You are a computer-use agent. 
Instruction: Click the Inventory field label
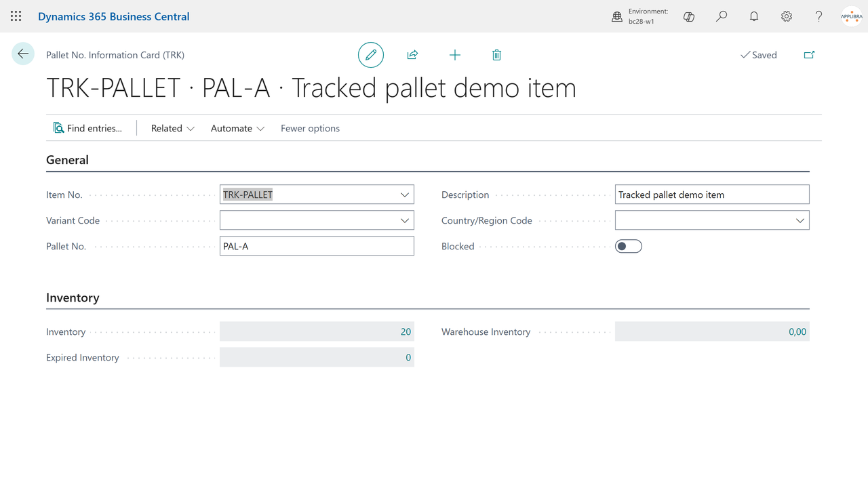click(66, 331)
